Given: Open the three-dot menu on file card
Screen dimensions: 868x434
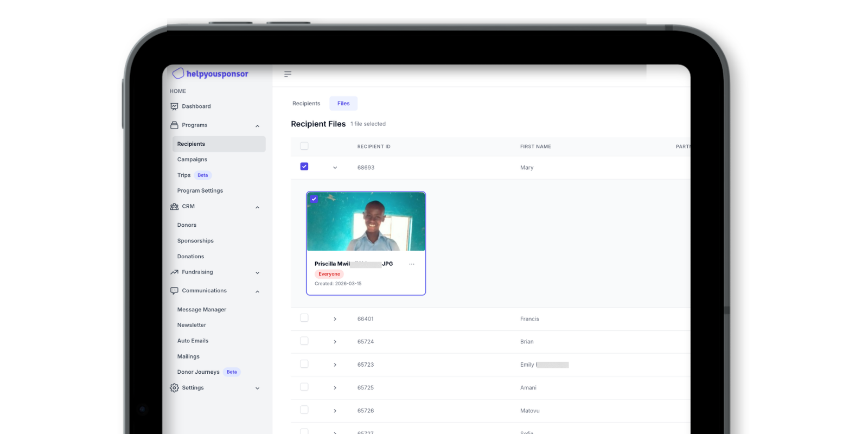Looking at the screenshot, I should [412, 264].
